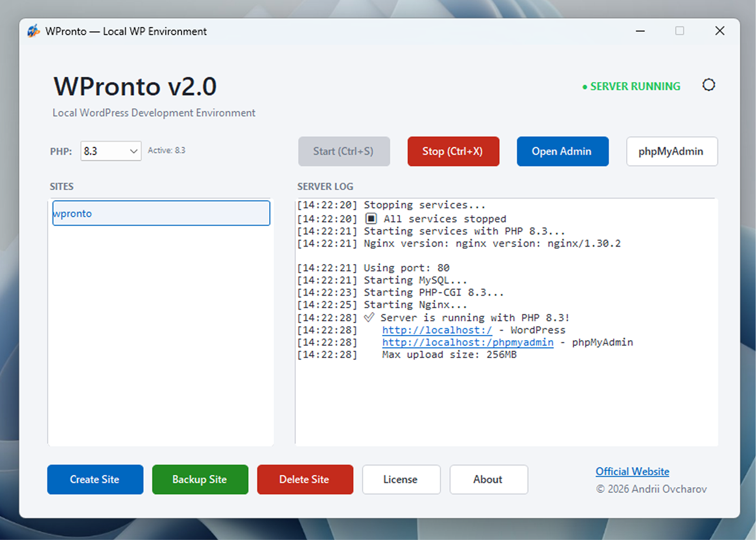Launch phpMyAdmin button
Screen dimensions: 756x540
click(x=671, y=151)
